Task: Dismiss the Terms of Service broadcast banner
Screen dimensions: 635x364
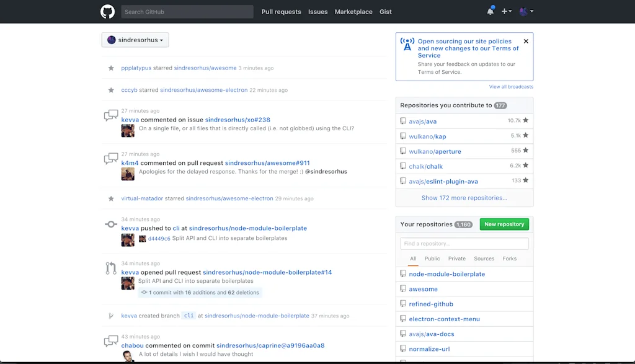Action: pos(526,41)
